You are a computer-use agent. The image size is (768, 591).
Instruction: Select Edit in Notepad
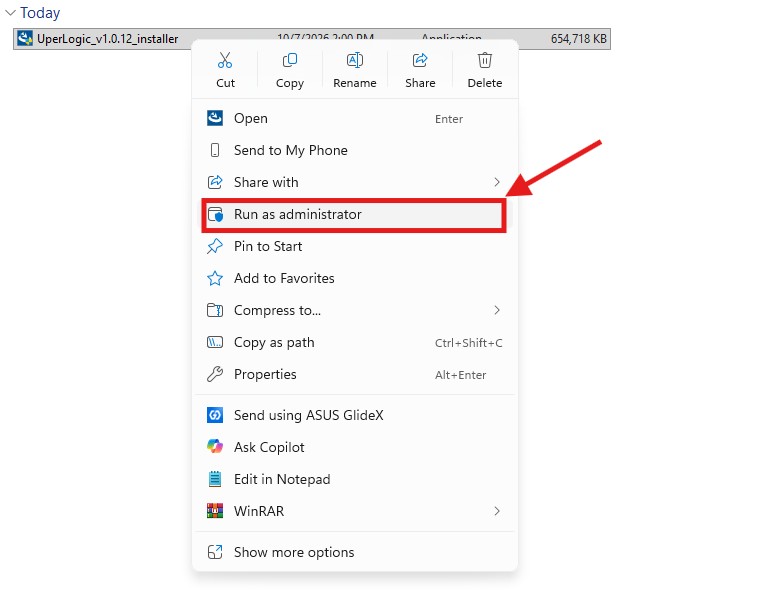pos(354,479)
